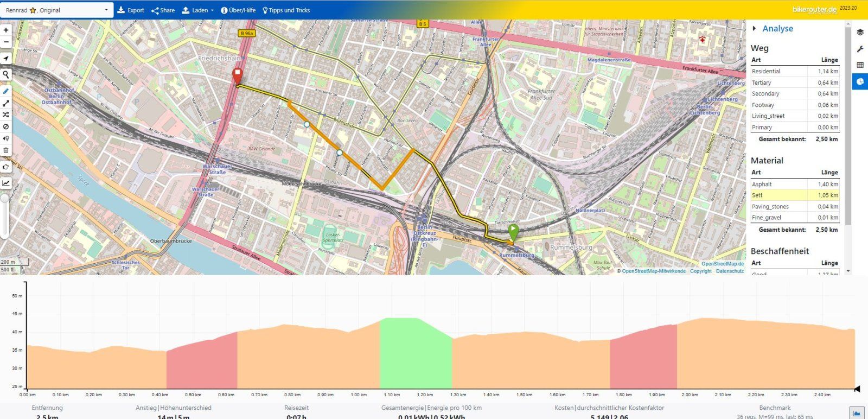Open the map search magnifier
Viewport: 868px width, 419px height.
pyautogui.click(x=6, y=74)
